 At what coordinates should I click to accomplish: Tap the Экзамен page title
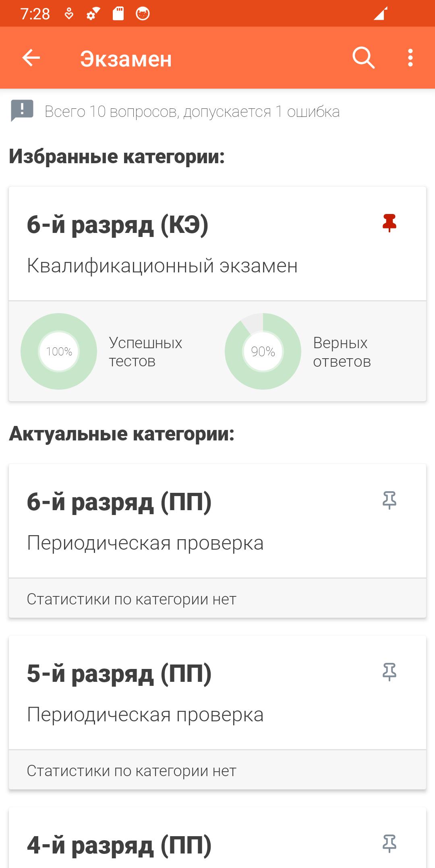[x=126, y=59]
